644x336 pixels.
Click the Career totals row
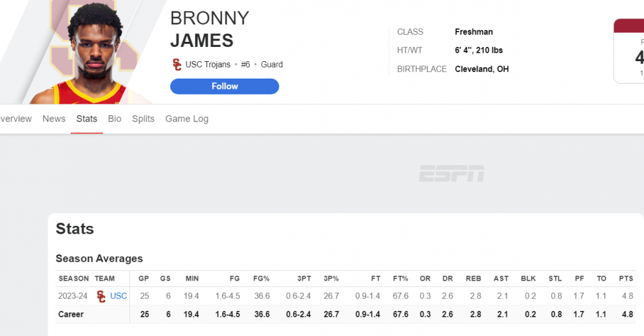pyautogui.click(x=71, y=315)
